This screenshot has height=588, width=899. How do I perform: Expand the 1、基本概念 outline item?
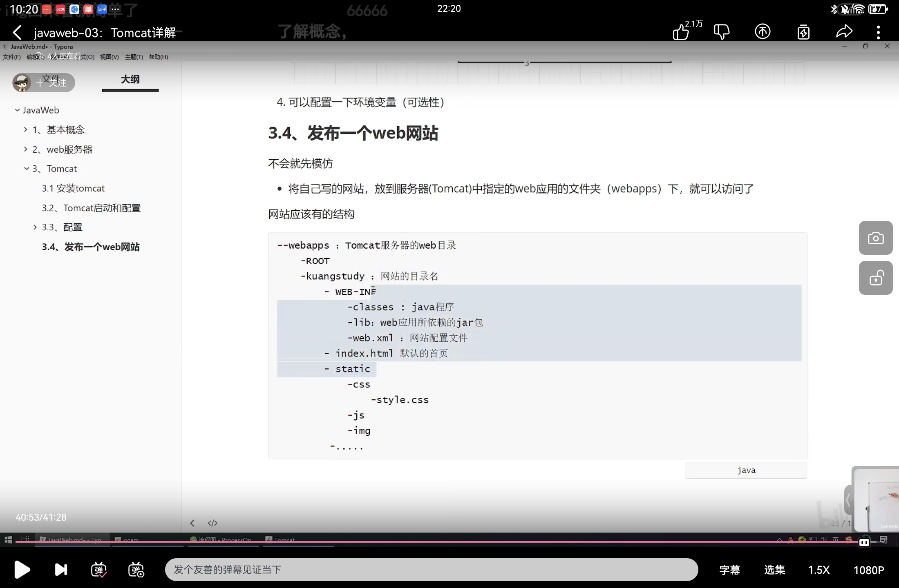pyautogui.click(x=25, y=129)
